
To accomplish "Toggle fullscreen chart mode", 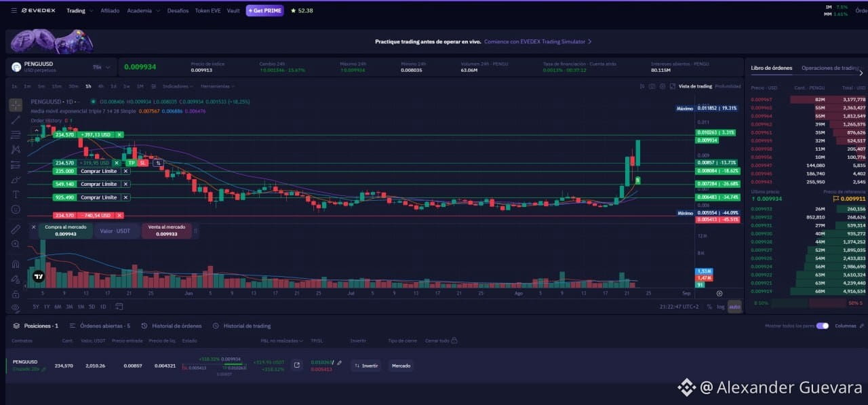I will (x=672, y=86).
